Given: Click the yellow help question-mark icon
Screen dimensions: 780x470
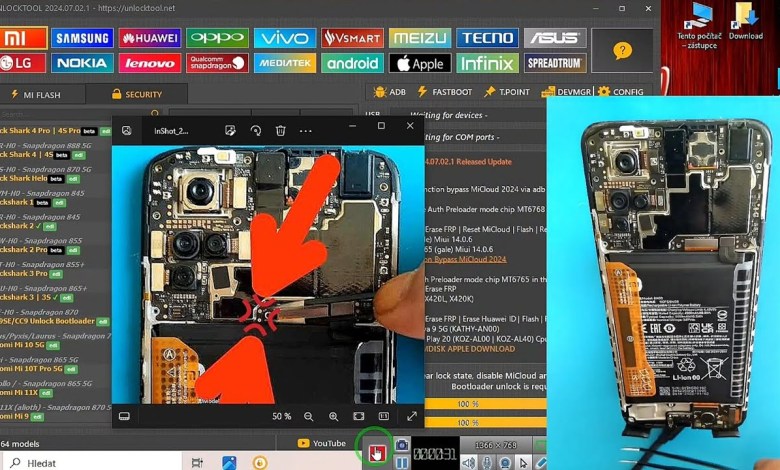Looking at the screenshot, I should [622, 50].
